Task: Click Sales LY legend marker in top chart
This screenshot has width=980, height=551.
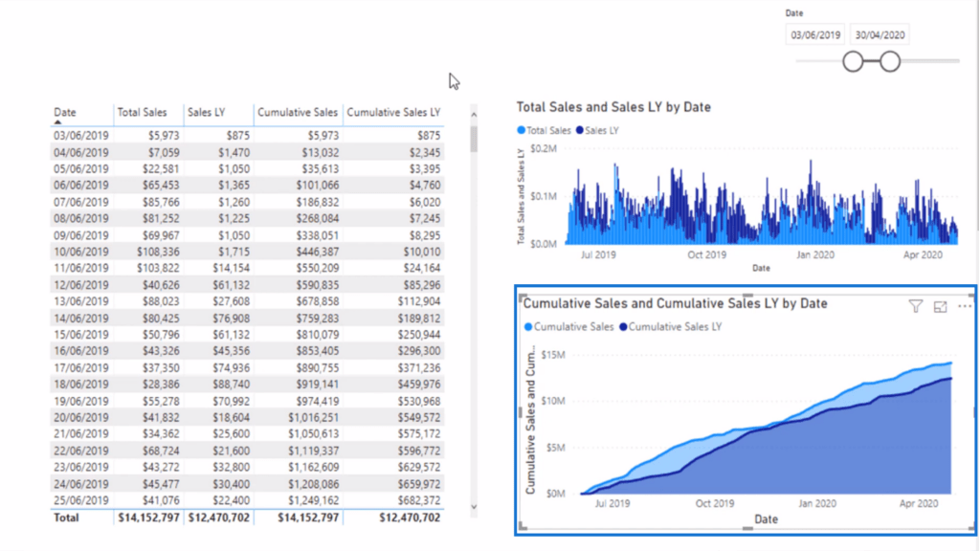Action: (x=579, y=130)
